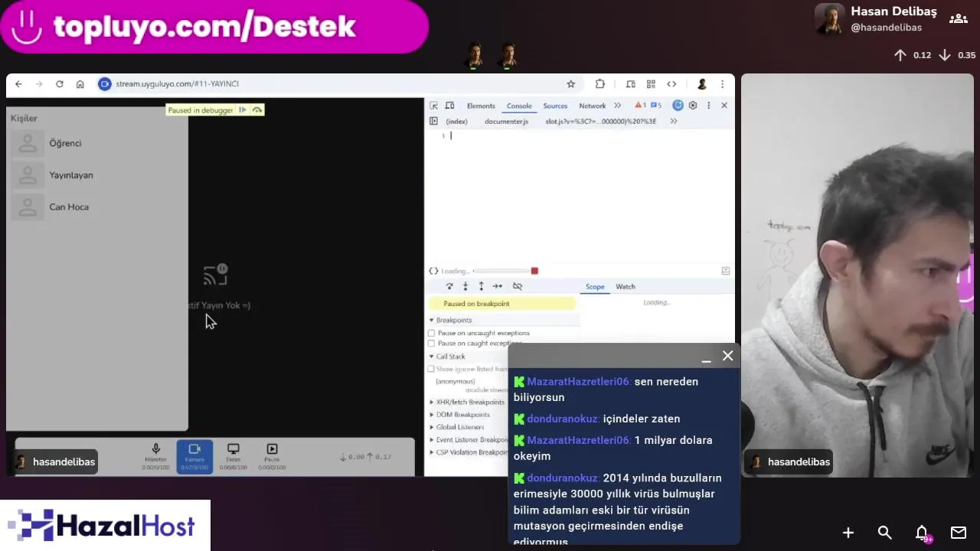Image resolution: width=980 pixels, height=551 pixels.
Task: Show the DevTools issues count badge
Action: tap(656, 106)
